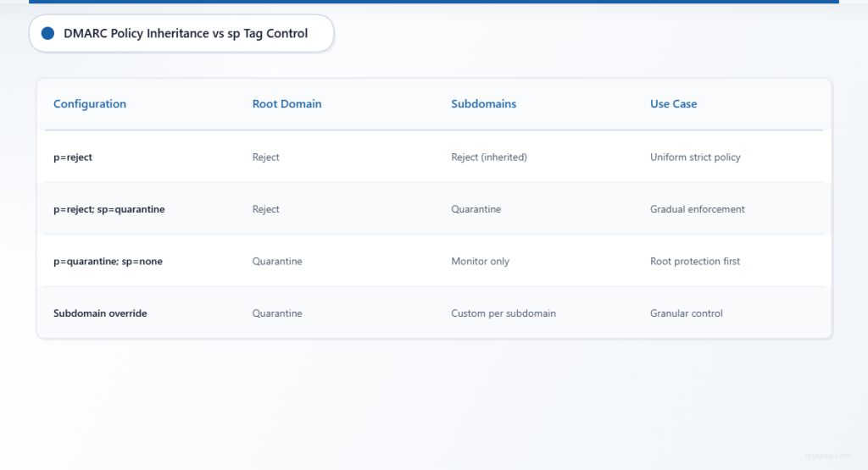Screen dimensions: 868x470
Task: Select the Gradual enforcement cell
Action: [697, 209]
